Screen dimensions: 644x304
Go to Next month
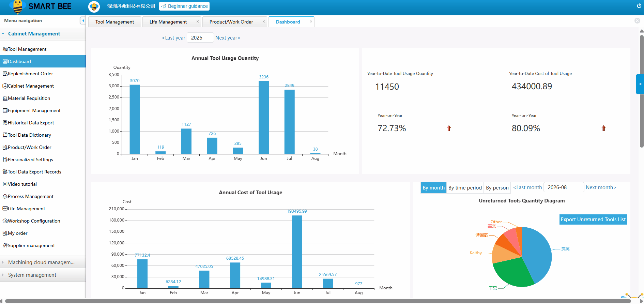[x=601, y=187]
